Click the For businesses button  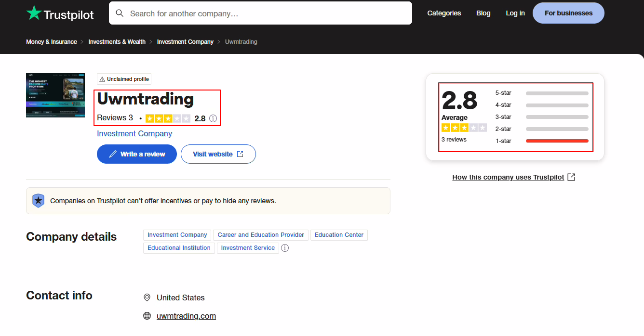pyautogui.click(x=568, y=13)
